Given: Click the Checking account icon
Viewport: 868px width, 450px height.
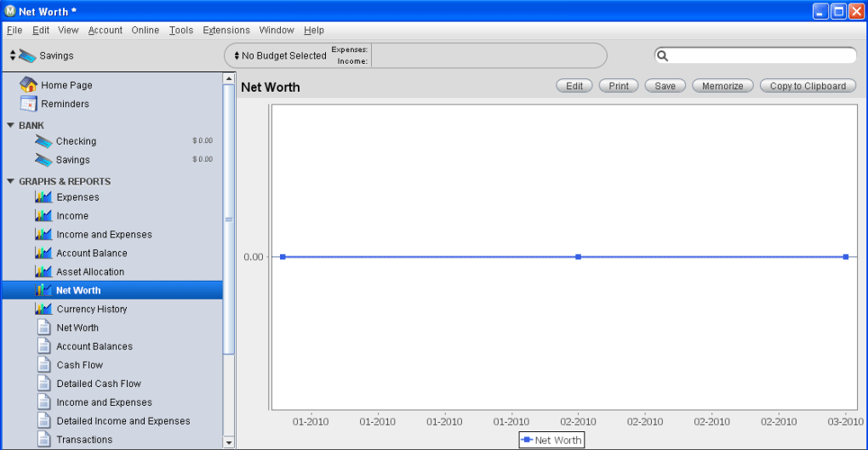Looking at the screenshot, I should point(43,142).
